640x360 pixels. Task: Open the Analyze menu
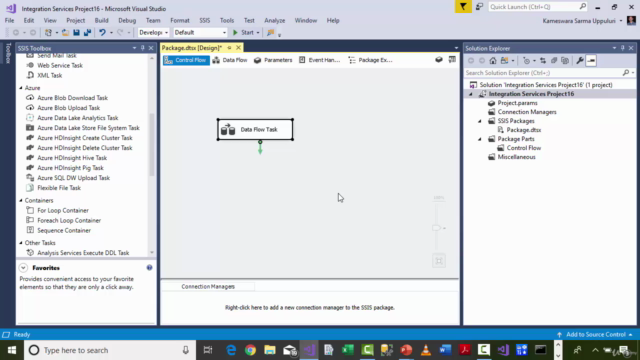pos(275,20)
